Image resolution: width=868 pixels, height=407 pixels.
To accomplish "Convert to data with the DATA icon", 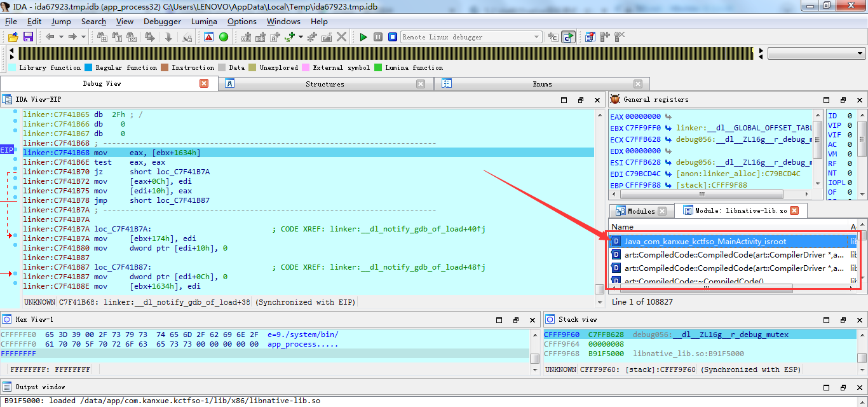I will 261,37.
